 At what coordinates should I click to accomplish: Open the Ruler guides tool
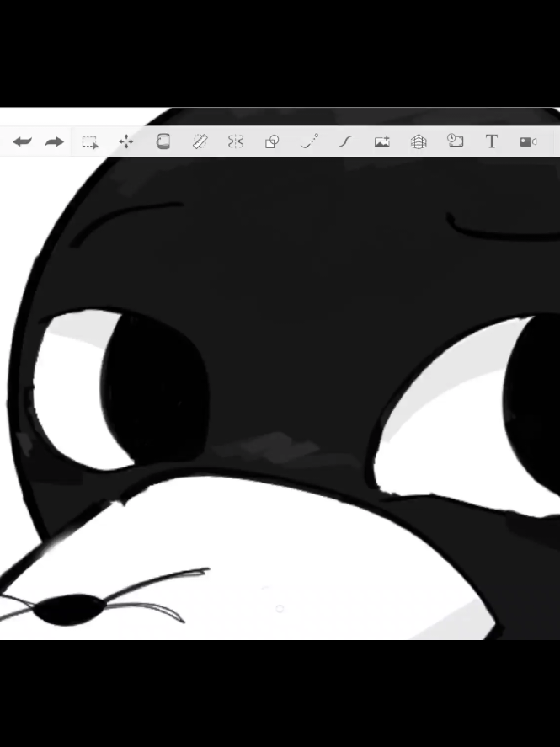200,141
